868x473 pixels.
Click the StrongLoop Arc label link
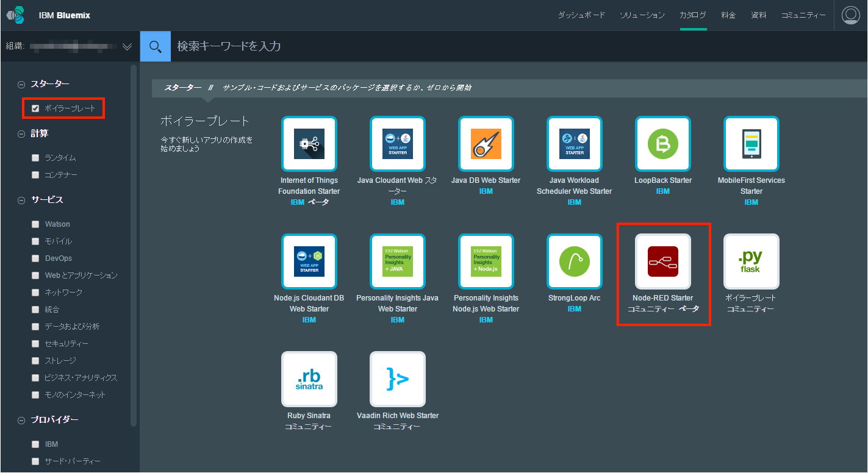click(575, 298)
